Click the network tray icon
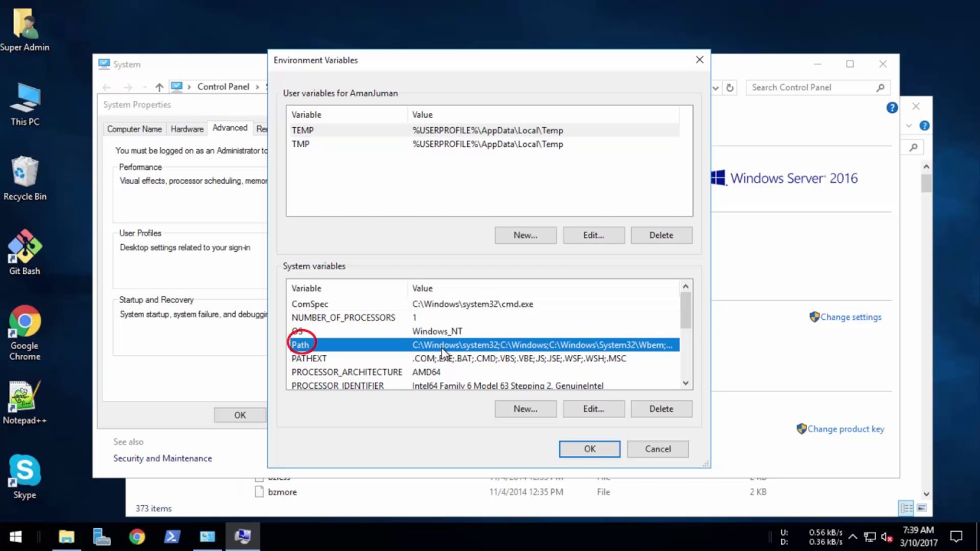 [870, 536]
